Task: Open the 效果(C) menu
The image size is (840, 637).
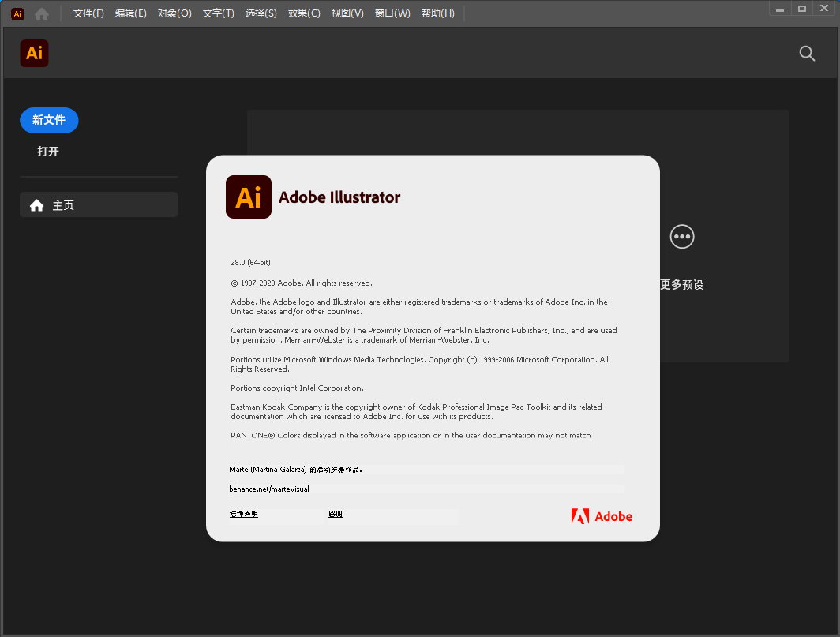Action: coord(304,13)
